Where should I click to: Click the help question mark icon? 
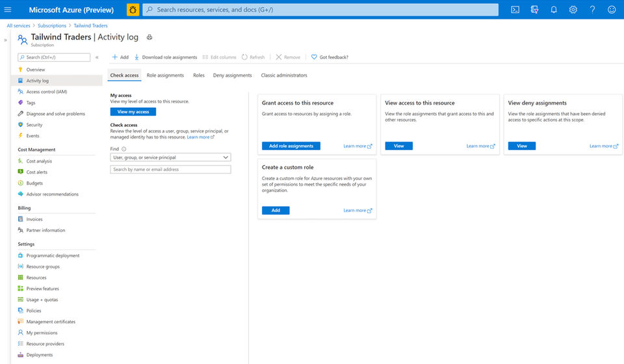pyautogui.click(x=592, y=10)
